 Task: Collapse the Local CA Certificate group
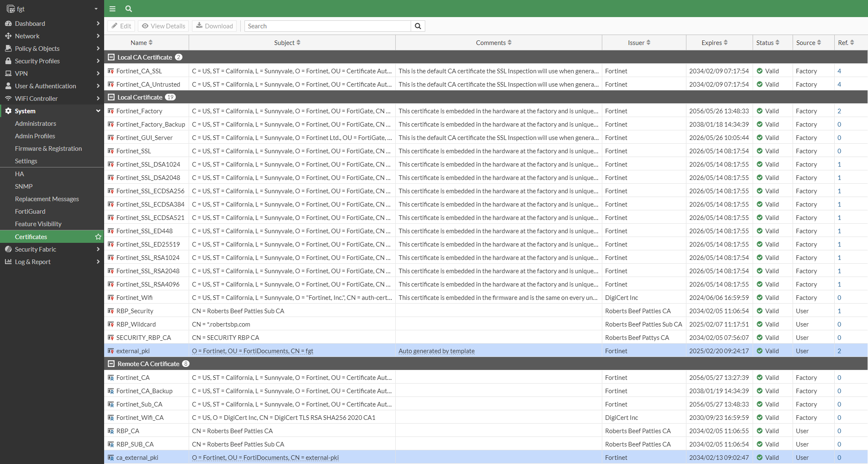click(x=111, y=57)
